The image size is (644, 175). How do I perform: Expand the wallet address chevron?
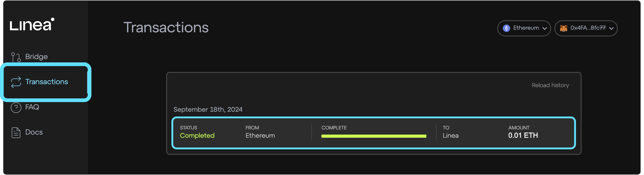(612, 29)
